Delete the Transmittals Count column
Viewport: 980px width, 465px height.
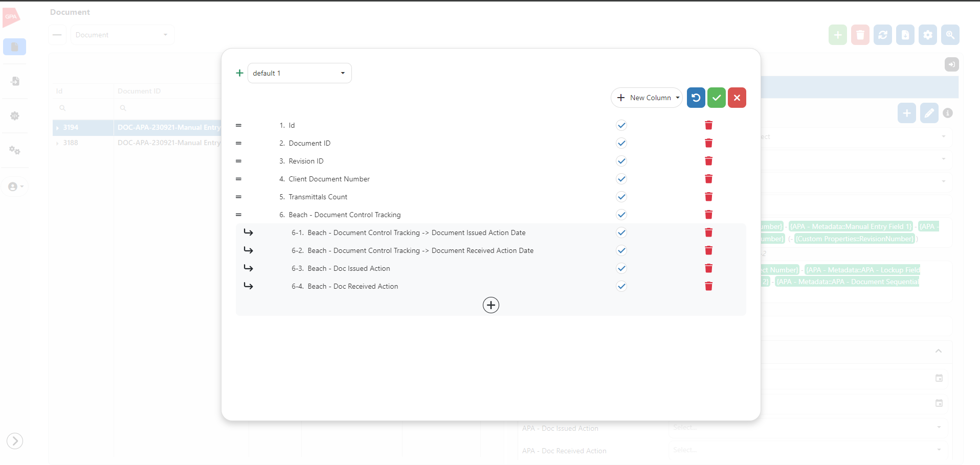point(708,197)
